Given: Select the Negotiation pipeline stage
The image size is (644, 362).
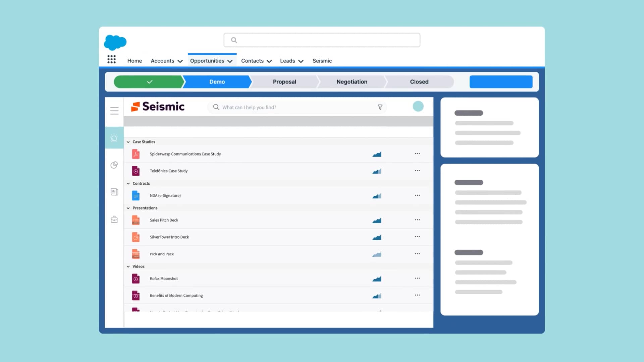Looking at the screenshot, I should tap(352, 81).
